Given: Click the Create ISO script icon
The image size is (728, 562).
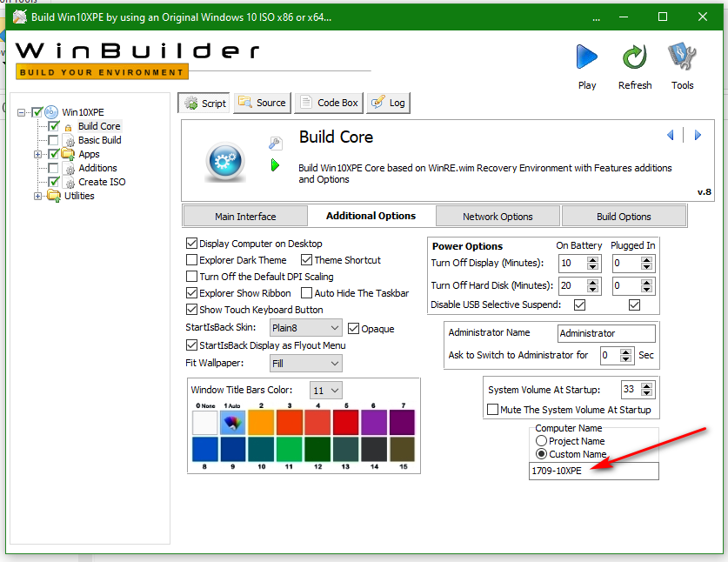Looking at the screenshot, I should pyautogui.click(x=70, y=183).
